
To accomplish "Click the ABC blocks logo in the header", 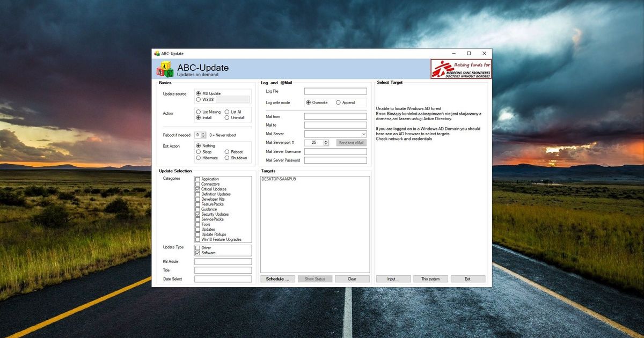I will point(165,69).
